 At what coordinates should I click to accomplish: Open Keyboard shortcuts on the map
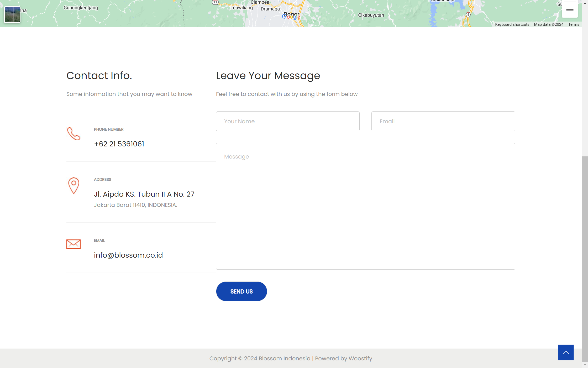coord(512,24)
